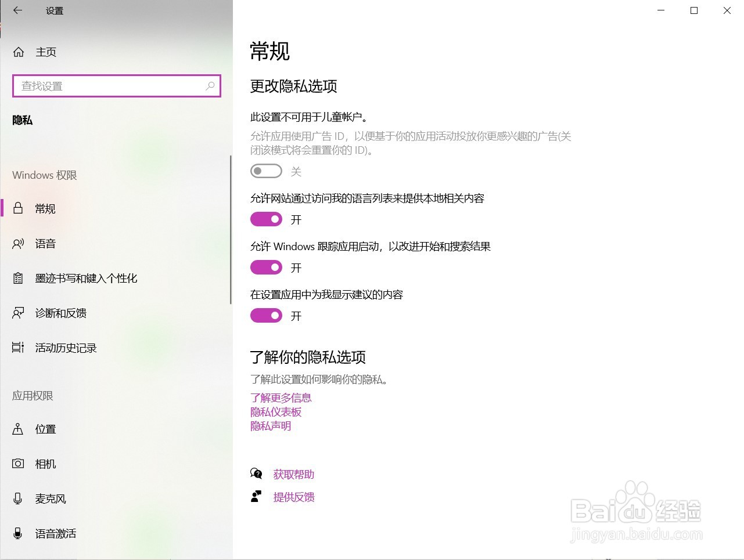Screen dimensions: 744x560
Task: Click the 更改隐私选项 heading
Action: click(294, 86)
